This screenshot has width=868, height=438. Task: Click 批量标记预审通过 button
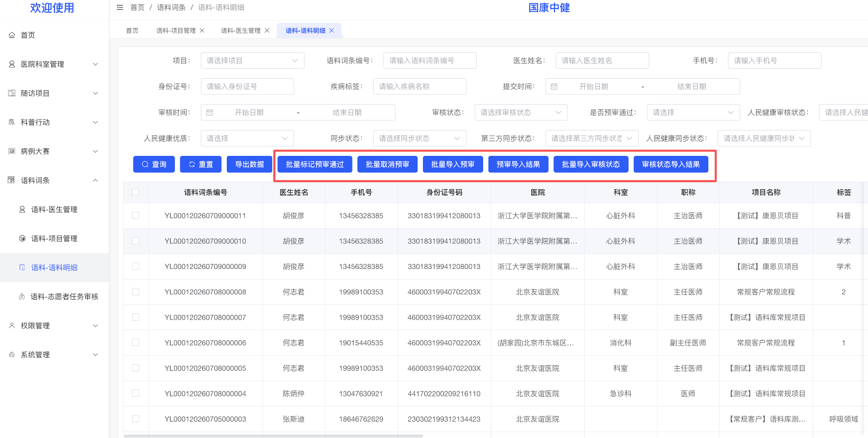pos(315,164)
